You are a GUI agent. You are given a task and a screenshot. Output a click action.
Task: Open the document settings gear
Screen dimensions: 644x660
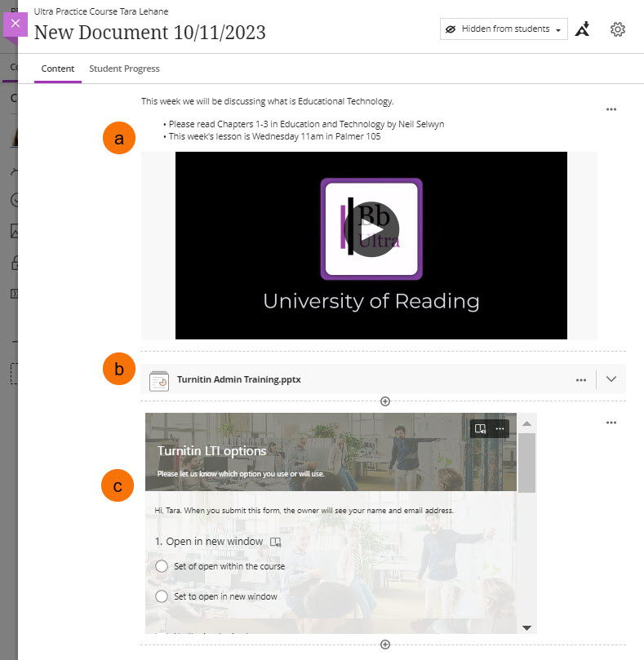pos(618,29)
